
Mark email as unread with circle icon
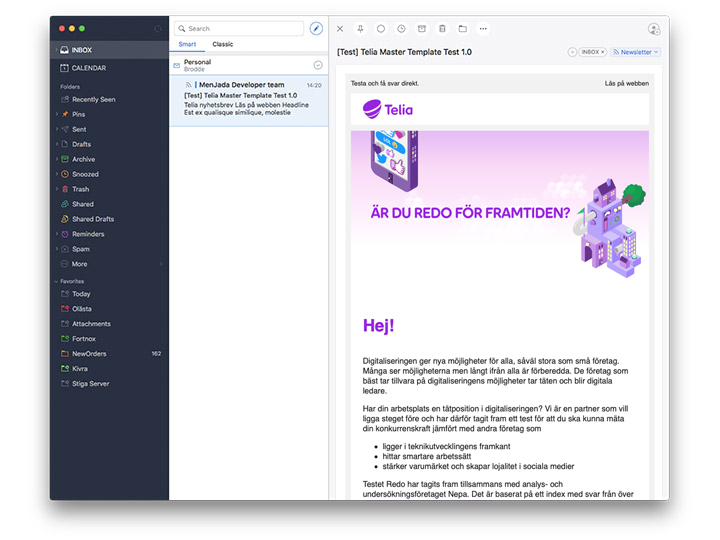[381, 28]
